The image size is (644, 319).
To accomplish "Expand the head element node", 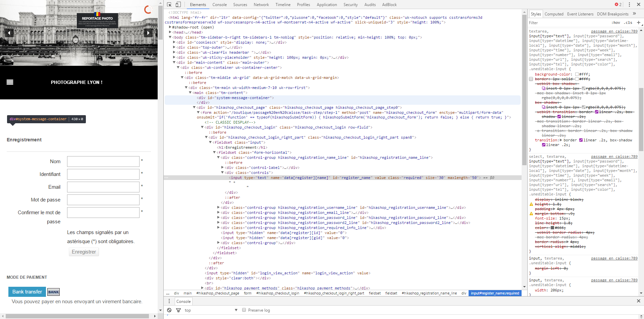I will tap(170, 32).
